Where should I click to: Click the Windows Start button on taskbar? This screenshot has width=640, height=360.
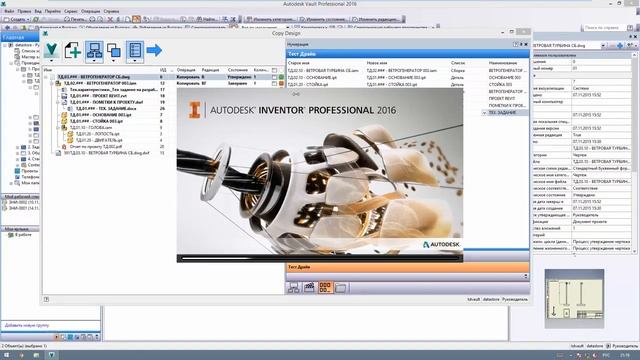tap(7, 355)
